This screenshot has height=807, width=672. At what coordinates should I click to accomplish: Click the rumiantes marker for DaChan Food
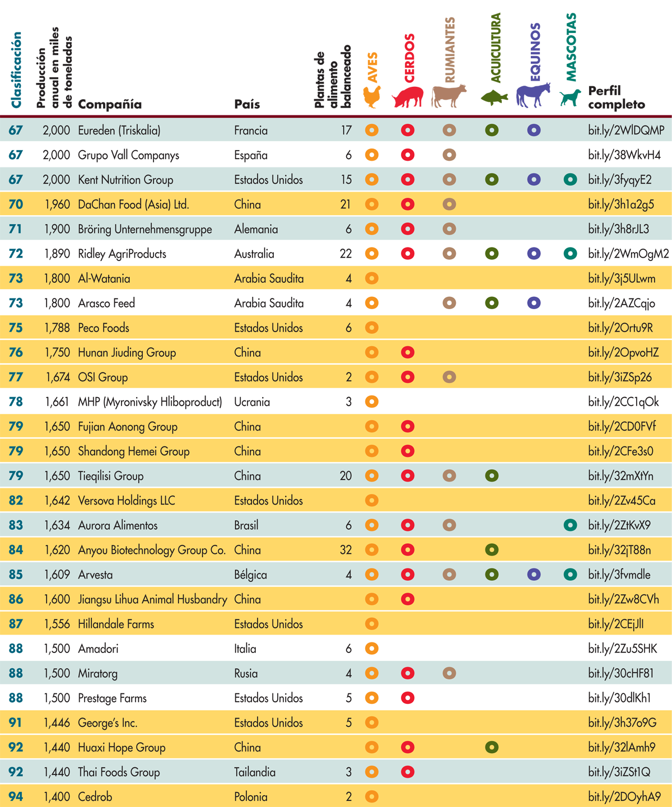[449, 204]
